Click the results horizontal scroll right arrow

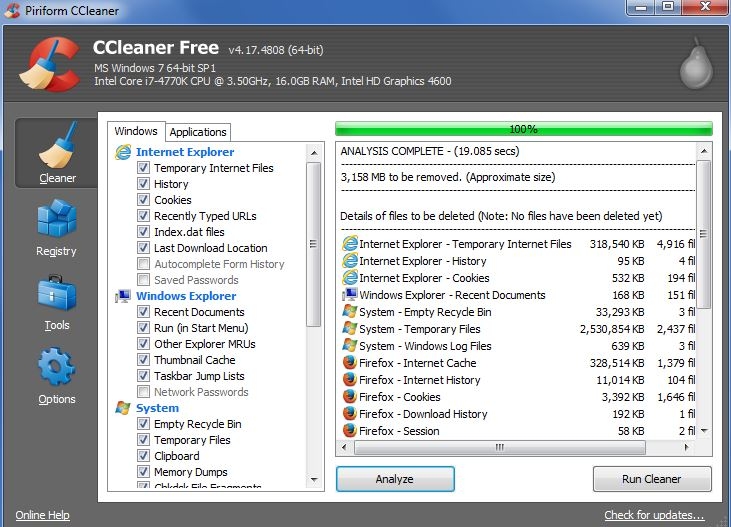click(x=686, y=447)
